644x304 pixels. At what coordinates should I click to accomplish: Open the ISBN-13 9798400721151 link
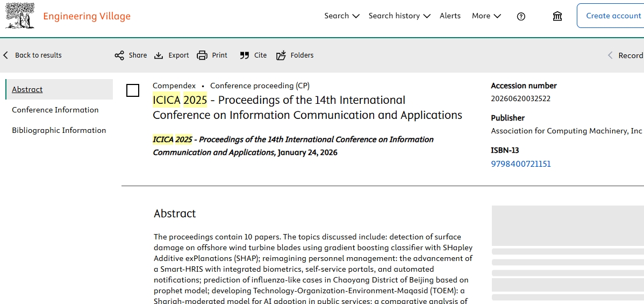tap(521, 164)
